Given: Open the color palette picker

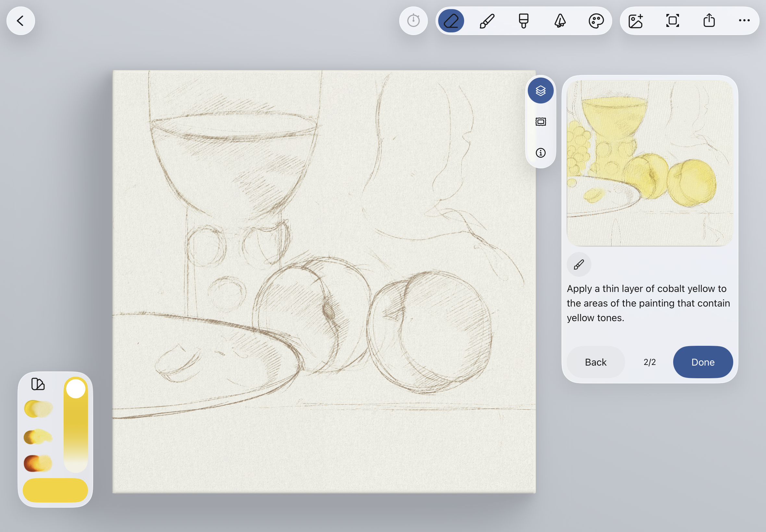Looking at the screenshot, I should (x=596, y=21).
